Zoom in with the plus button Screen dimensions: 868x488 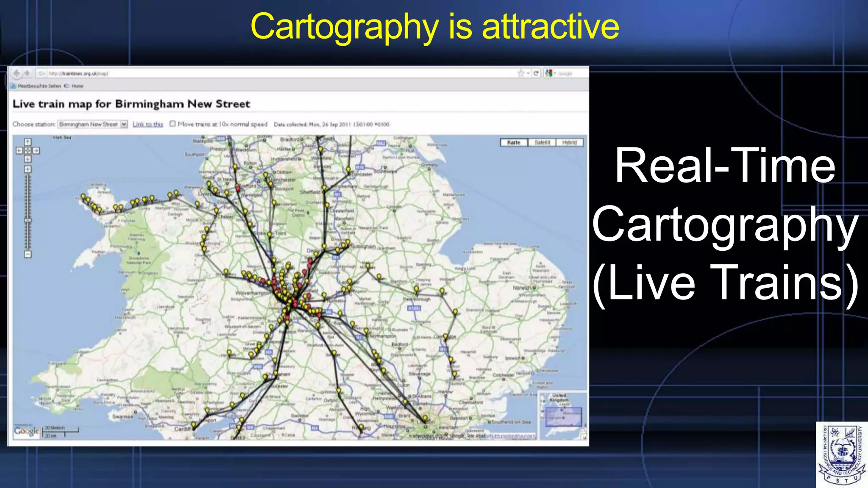point(28,169)
